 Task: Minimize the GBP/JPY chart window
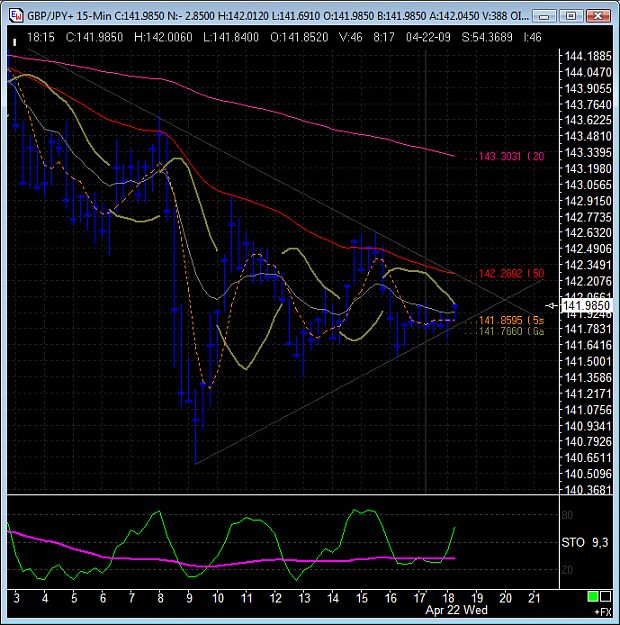click(544, 16)
